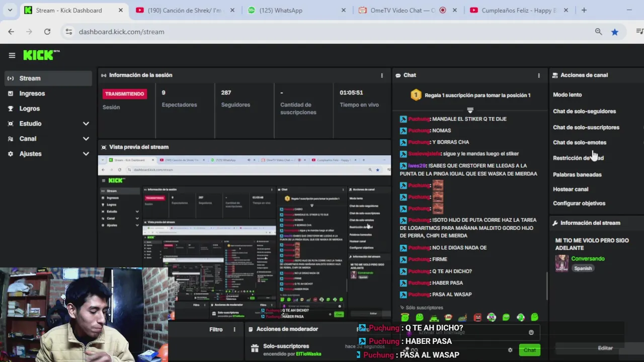Click the address bar URL
The width and height of the screenshot is (644, 362).
point(121,32)
